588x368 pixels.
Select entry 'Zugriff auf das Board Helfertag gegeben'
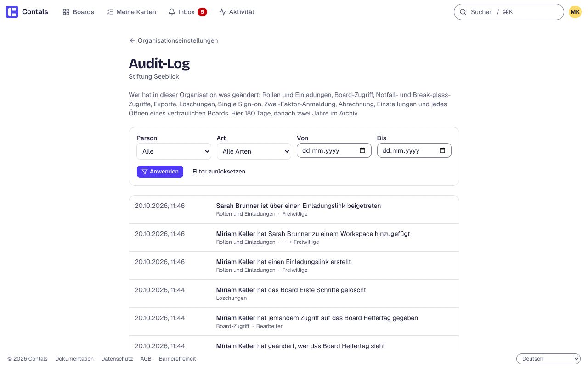click(294, 322)
